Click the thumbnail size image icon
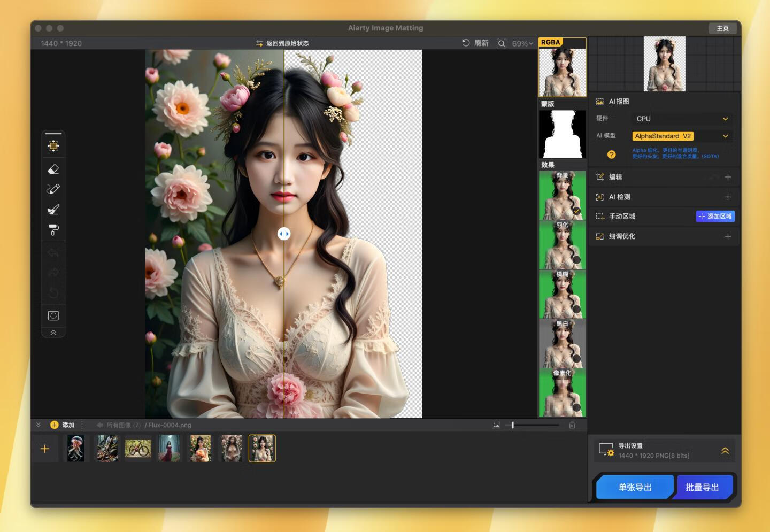The image size is (770, 532). (x=496, y=425)
